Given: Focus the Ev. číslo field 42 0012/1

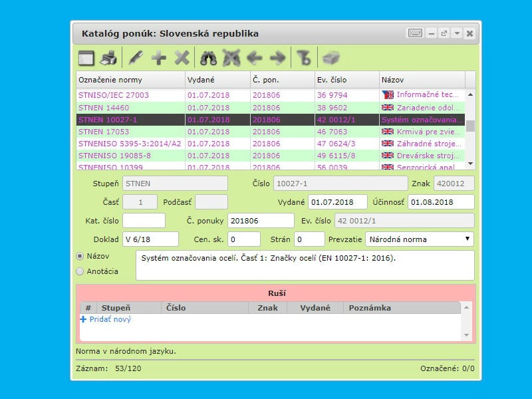Looking at the screenshot, I should click(x=404, y=221).
